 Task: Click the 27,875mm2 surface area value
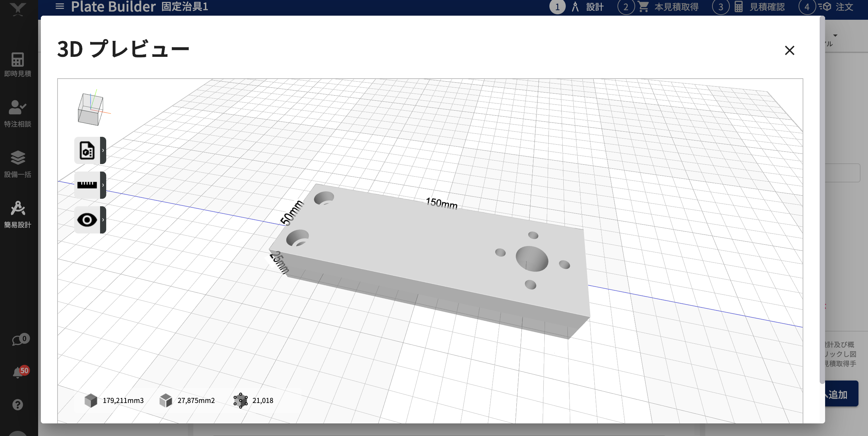point(196,401)
